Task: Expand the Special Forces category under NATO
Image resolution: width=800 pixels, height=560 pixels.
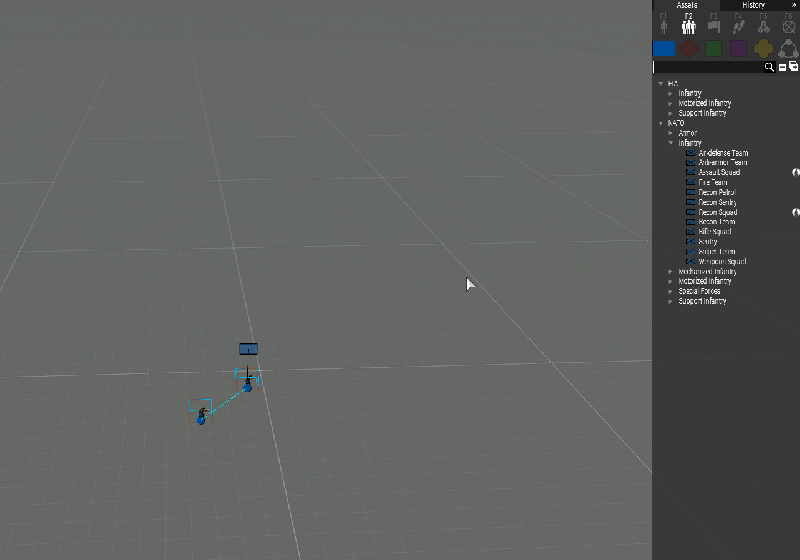Action: 670,291
